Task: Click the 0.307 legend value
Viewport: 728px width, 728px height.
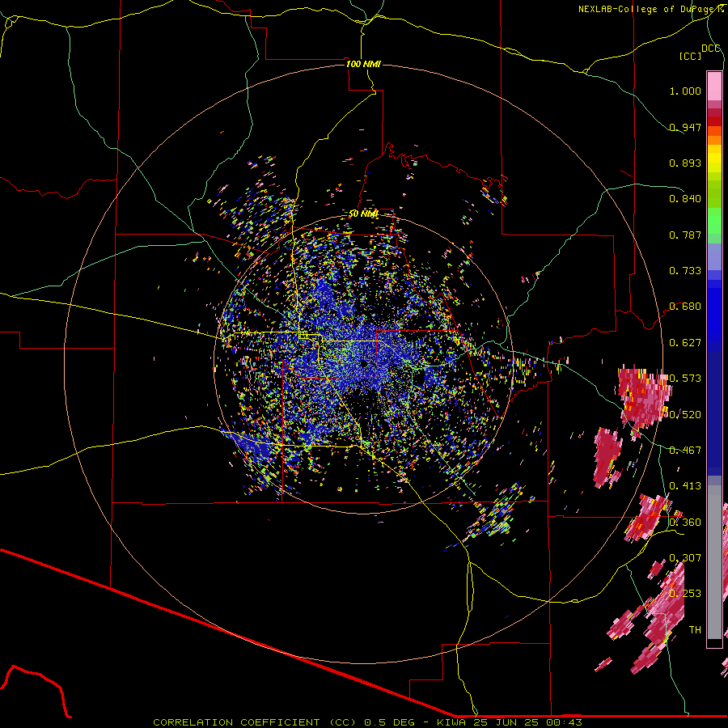Action: pos(685,557)
